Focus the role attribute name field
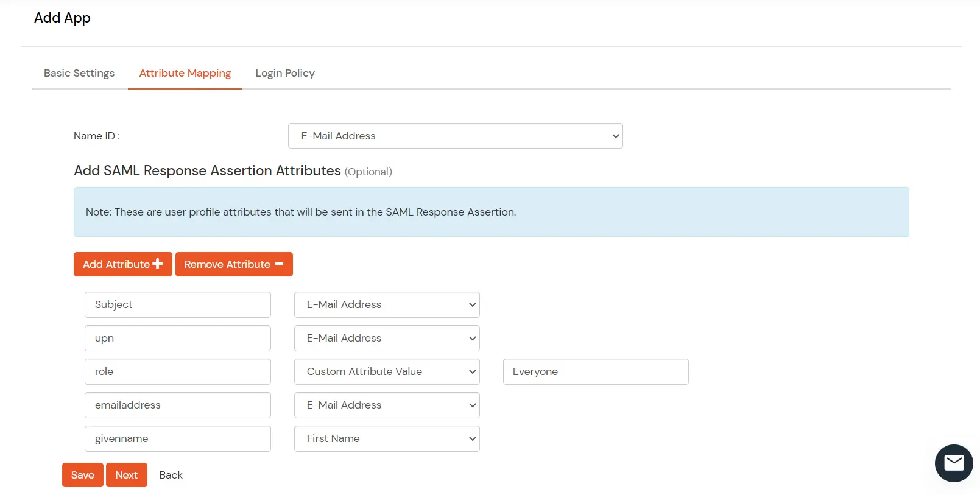Image resolution: width=980 pixels, height=495 pixels. [178, 371]
